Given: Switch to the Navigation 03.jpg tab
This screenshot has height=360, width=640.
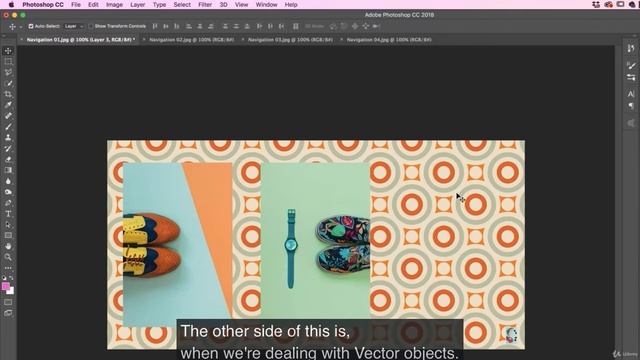Looking at the screenshot, I should [290, 40].
